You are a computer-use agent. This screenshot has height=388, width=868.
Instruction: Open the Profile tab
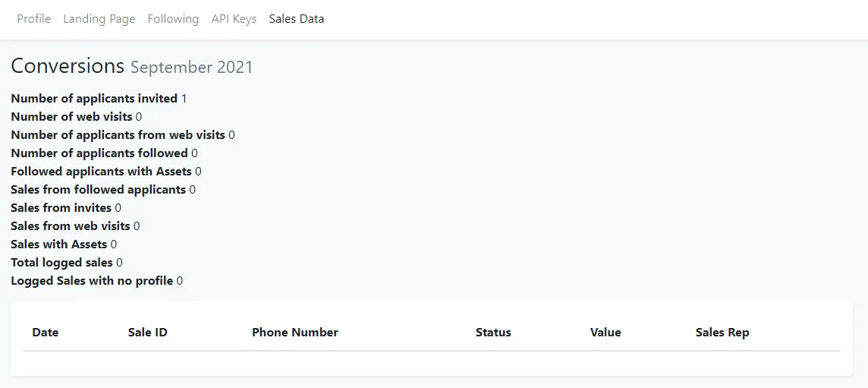point(34,19)
